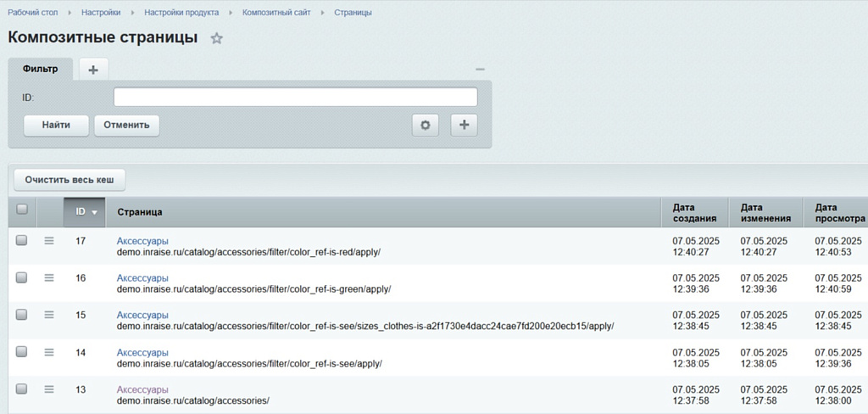Screen dimensions: 868x414
Task: Open row actions menu for ID 15
Action: tap(49, 315)
